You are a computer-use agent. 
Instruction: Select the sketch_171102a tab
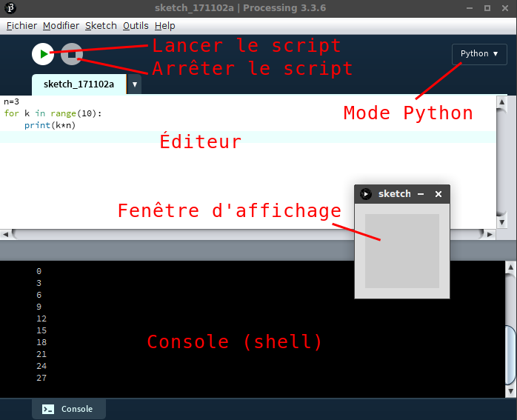[79, 84]
